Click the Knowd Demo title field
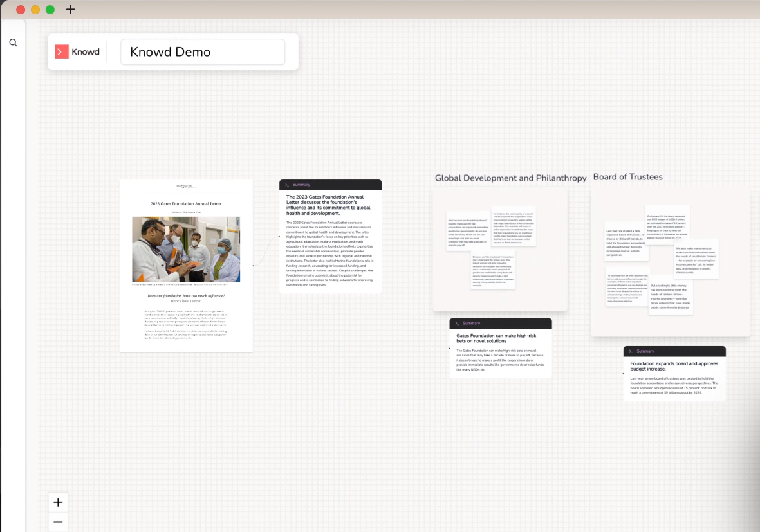The height and width of the screenshot is (532, 760). (202, 52)
